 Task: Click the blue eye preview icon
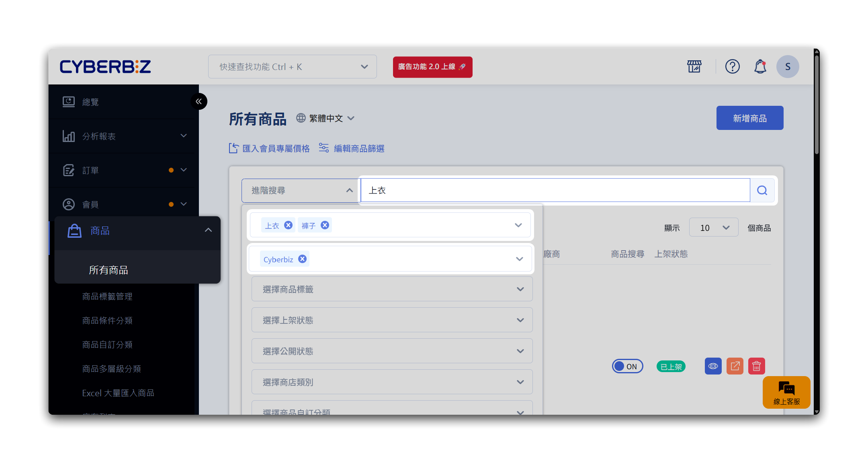click(713, 366)
